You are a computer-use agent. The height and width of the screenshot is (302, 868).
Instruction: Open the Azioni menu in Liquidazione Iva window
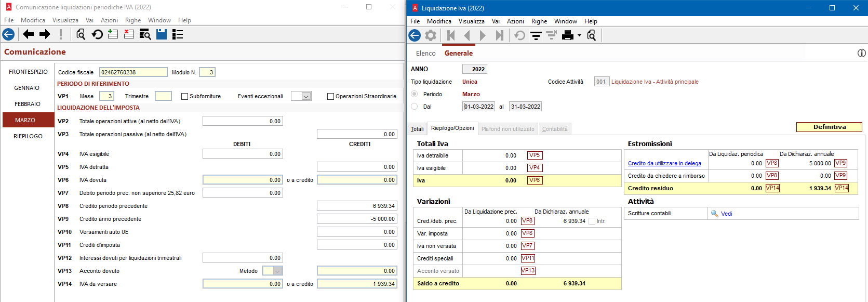click(x=515, y=21)
